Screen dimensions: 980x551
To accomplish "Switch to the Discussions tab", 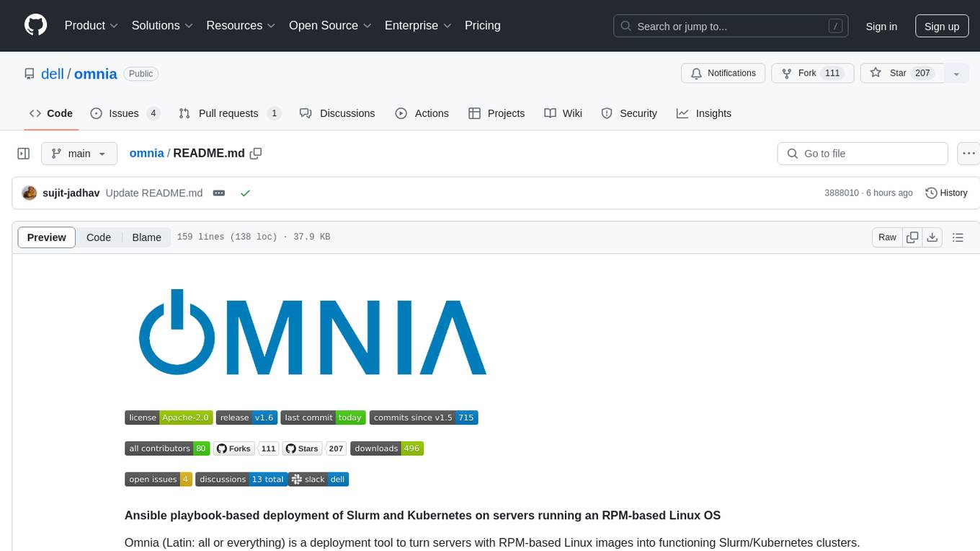I will (337, 113).
